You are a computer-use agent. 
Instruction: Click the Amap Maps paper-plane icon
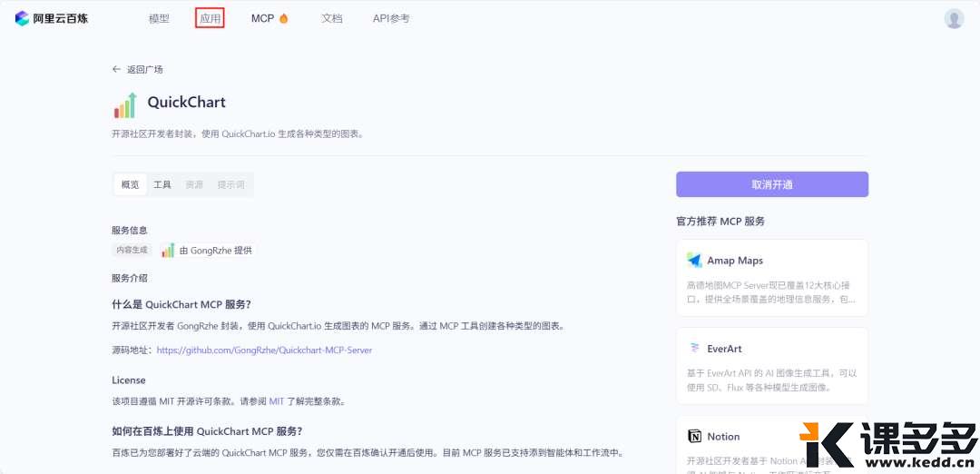(x=694, y=260)
